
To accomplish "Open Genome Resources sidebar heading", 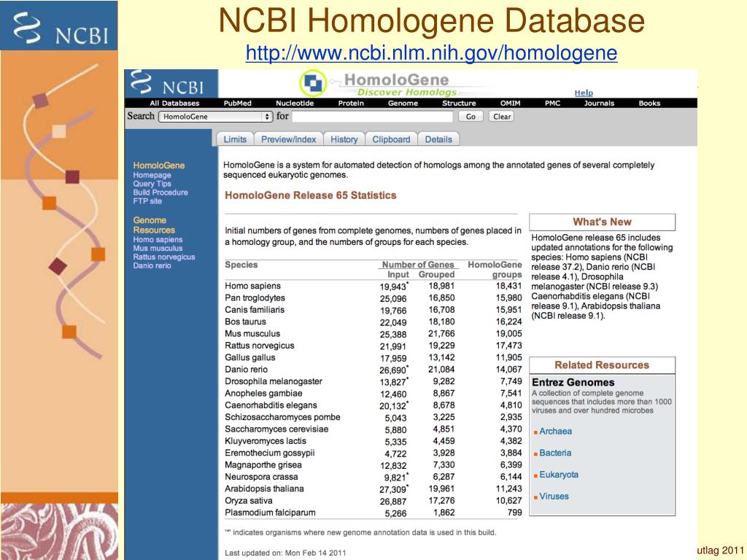I will pos(154,225).
